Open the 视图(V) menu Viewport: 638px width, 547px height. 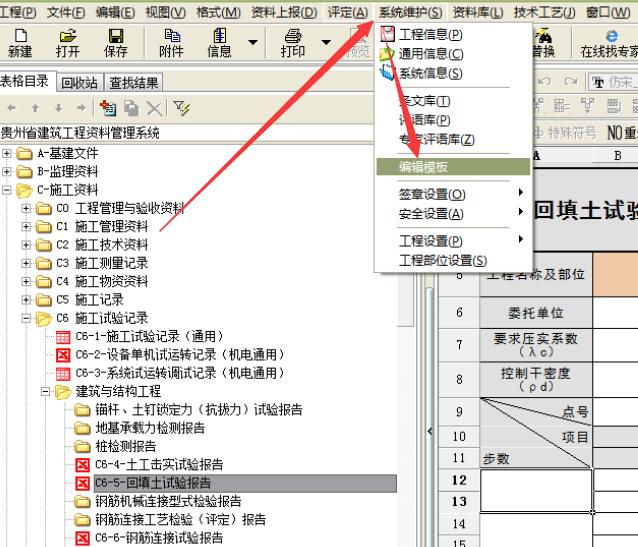point(166,13)
